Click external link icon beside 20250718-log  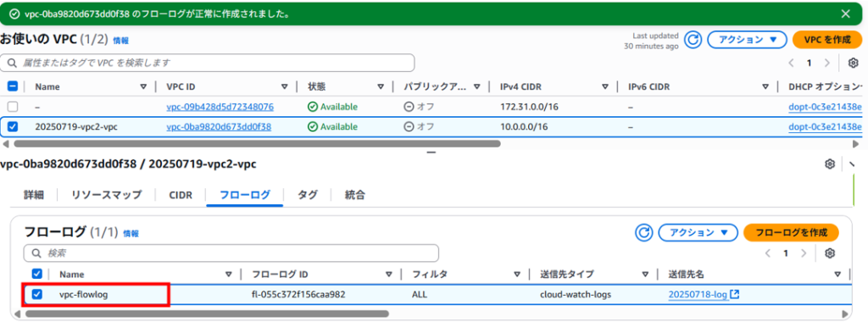pos(735,294)
